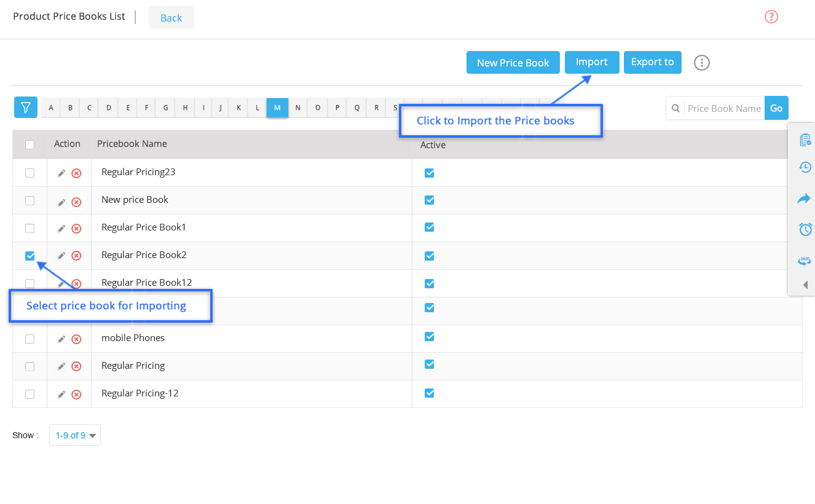This screenshot has height=504, width=815.
Task: Open the more options ellipsis icon
Action: pos(701,62)
